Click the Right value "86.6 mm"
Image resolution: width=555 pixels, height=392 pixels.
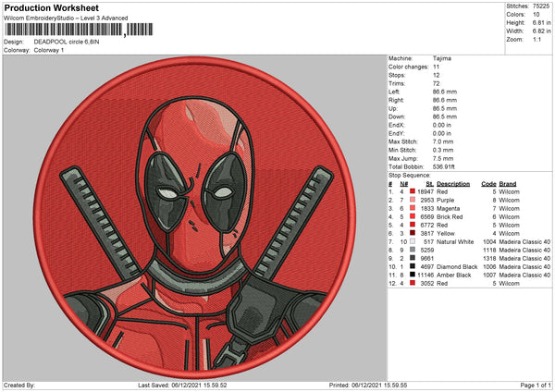[445, 100]
